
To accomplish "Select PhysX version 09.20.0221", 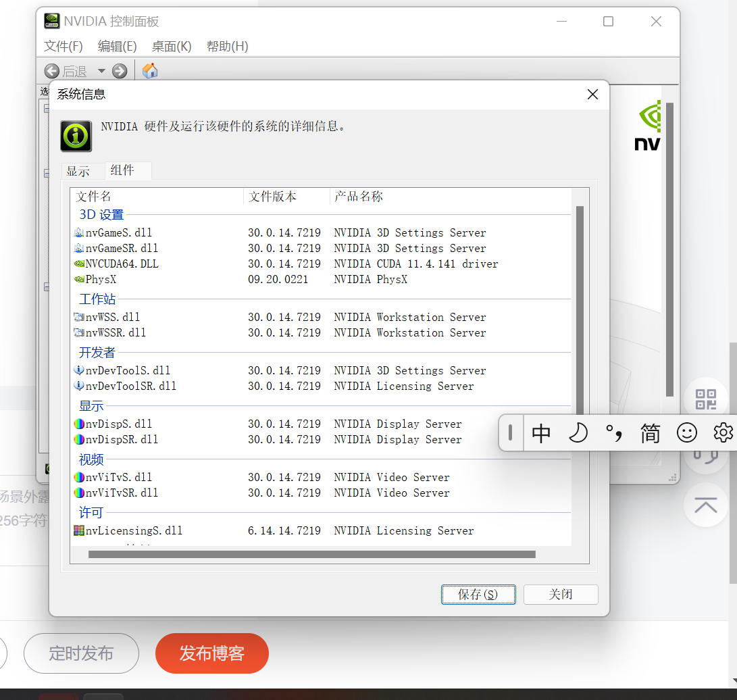I will coord(278,279).
